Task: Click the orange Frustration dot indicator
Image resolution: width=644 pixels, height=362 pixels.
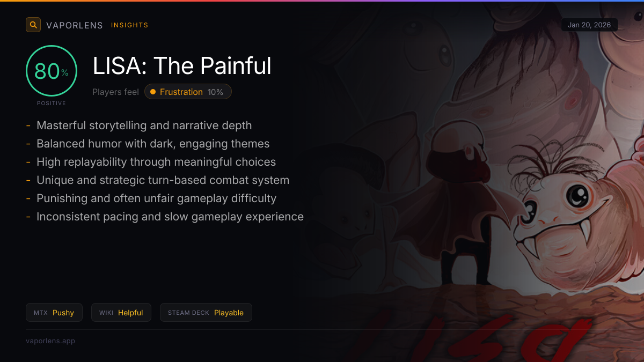Action: click(x=153, y=92)
